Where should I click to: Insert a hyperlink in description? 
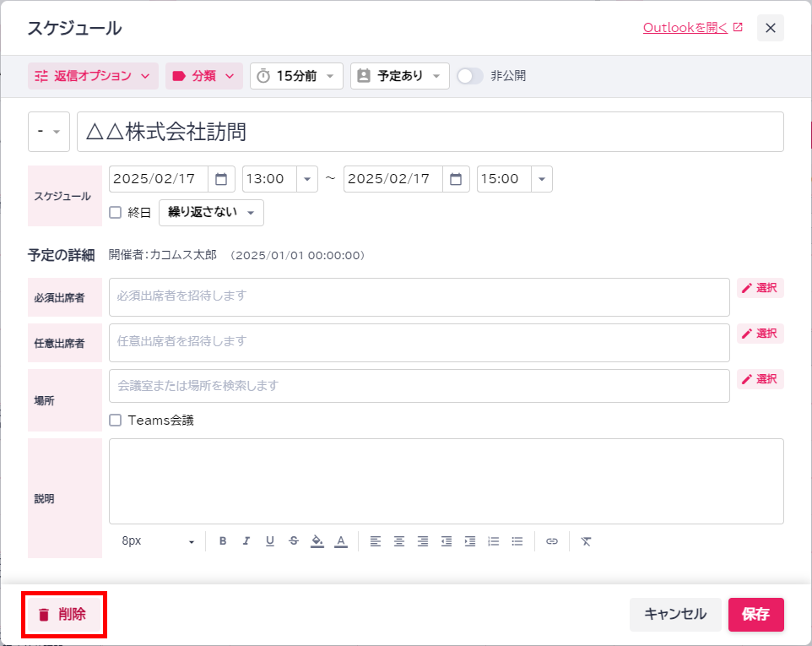(552, 540)
